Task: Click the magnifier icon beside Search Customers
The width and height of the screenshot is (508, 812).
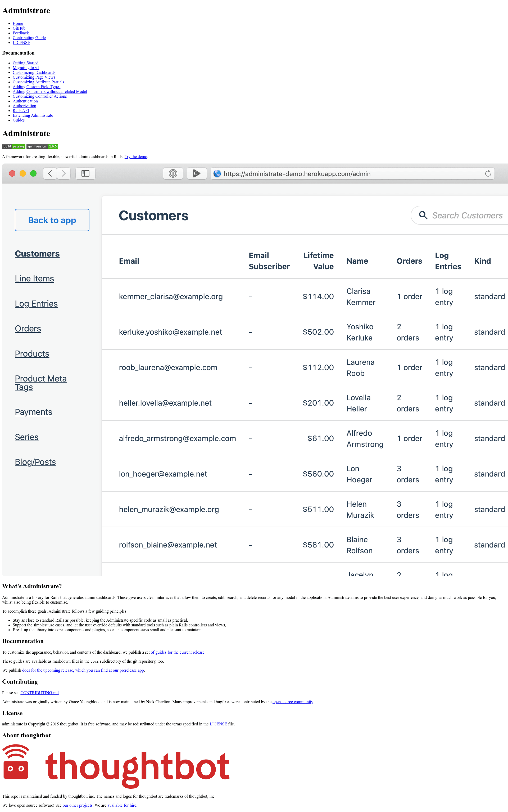Action: 423,215
